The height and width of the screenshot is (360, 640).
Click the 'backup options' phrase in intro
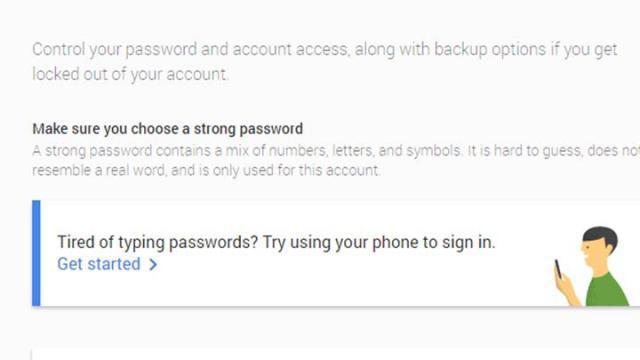490,50
